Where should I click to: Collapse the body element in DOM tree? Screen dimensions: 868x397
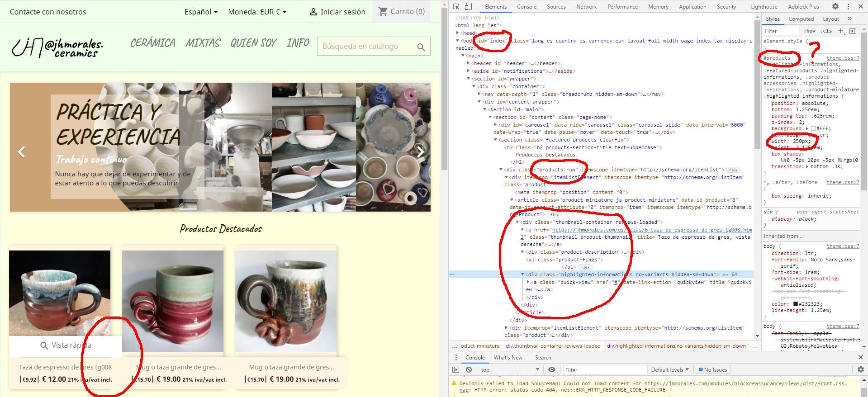(457, 41)
